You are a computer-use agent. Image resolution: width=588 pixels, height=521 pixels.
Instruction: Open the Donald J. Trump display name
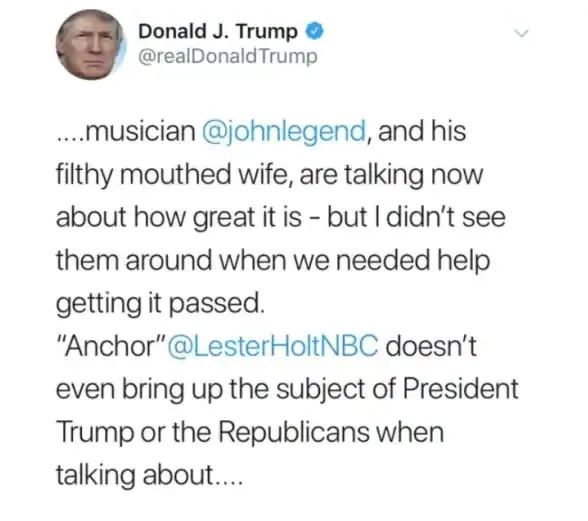coord(218,31)
